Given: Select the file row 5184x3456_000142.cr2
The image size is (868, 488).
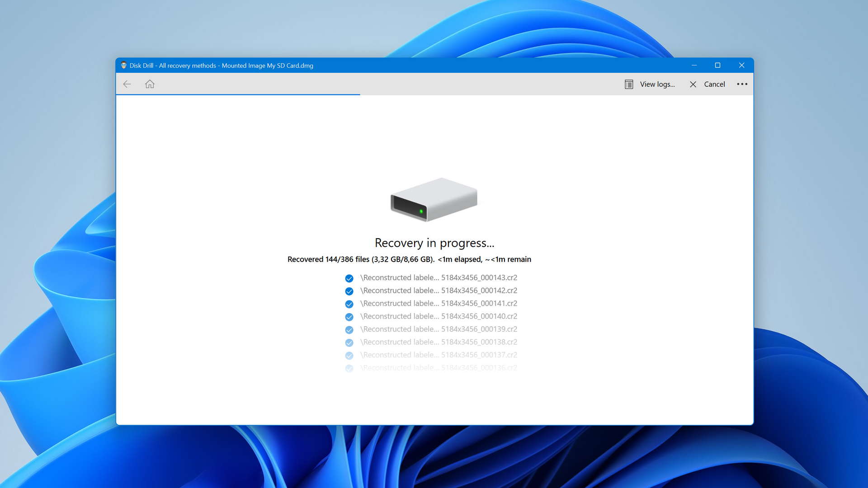Looking at the screenshot, I should (431, 291).
